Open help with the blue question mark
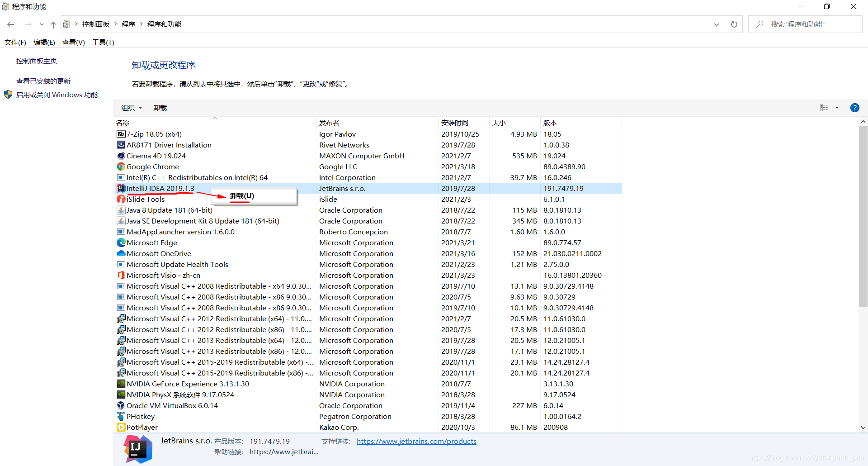 (x=854, y=108)
